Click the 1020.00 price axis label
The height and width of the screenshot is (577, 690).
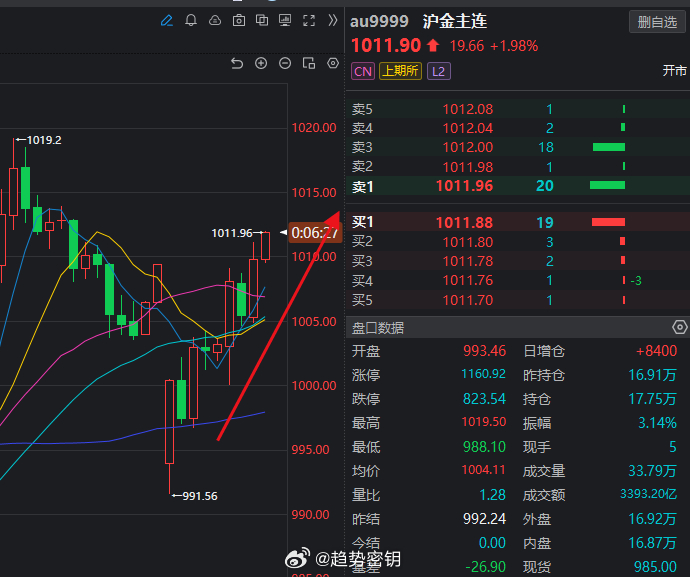coord(314,128)
